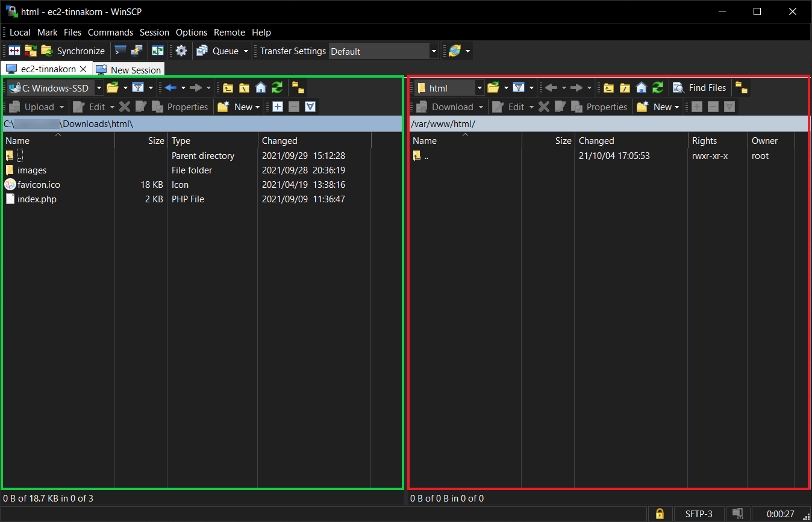The width and height of the screenshot is (812, 522).
Task: Click remote panel Open Directory folder icon
Action: click(x=493, y=88)
